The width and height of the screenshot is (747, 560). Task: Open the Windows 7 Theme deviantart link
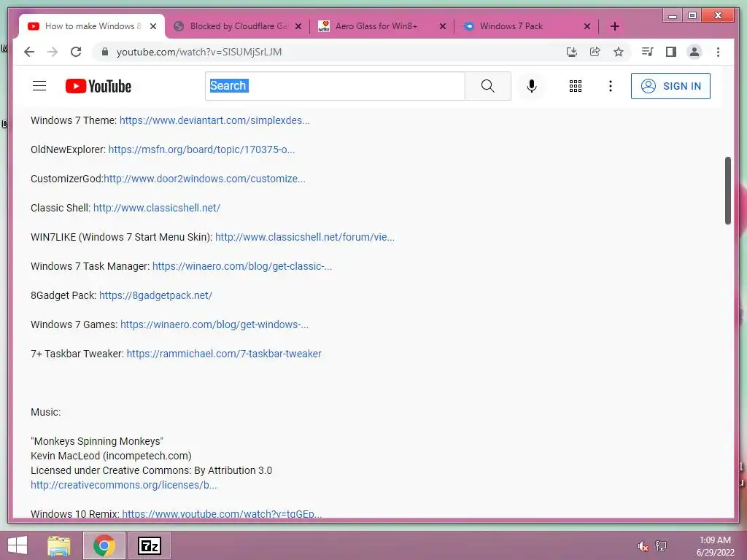coord(214,120)
